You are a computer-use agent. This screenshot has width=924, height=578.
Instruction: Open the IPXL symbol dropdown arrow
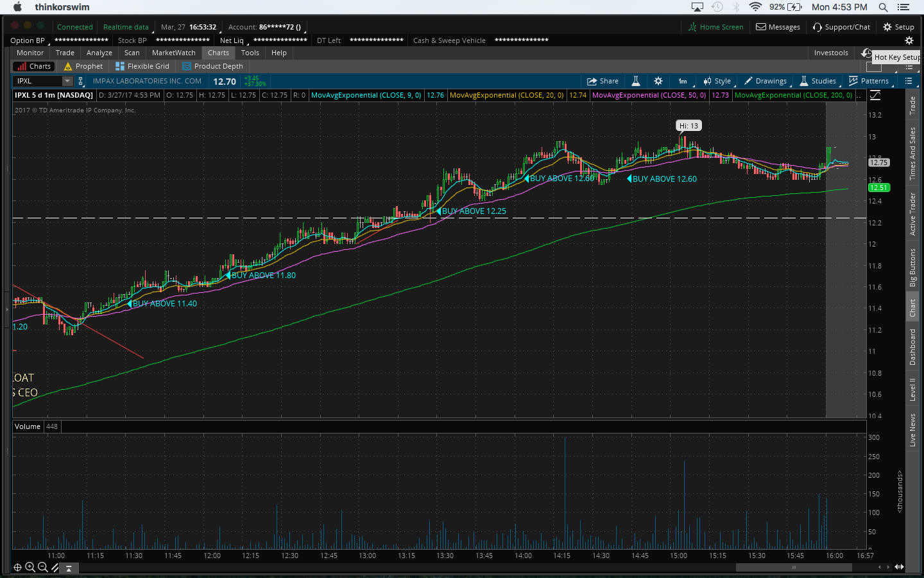(x=67, y=81)
